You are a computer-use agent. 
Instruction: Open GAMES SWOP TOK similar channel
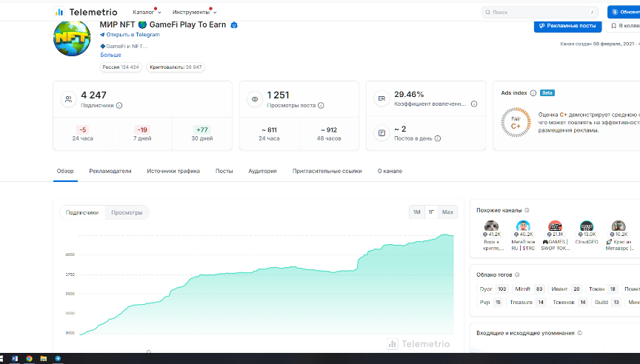pyautogui.click(x=555, y=235)
